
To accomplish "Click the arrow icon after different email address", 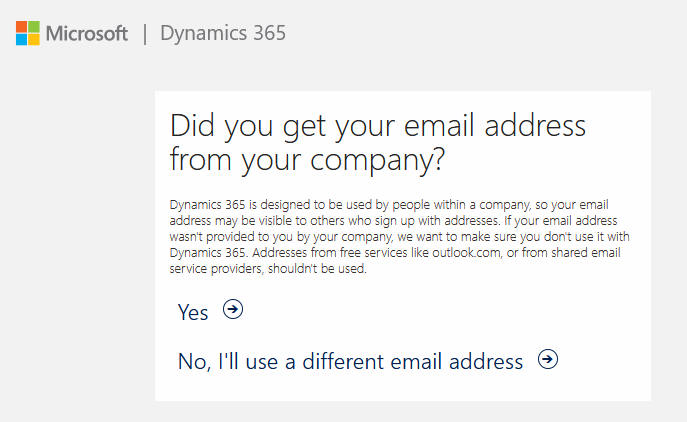I will [x=548, y=359].
